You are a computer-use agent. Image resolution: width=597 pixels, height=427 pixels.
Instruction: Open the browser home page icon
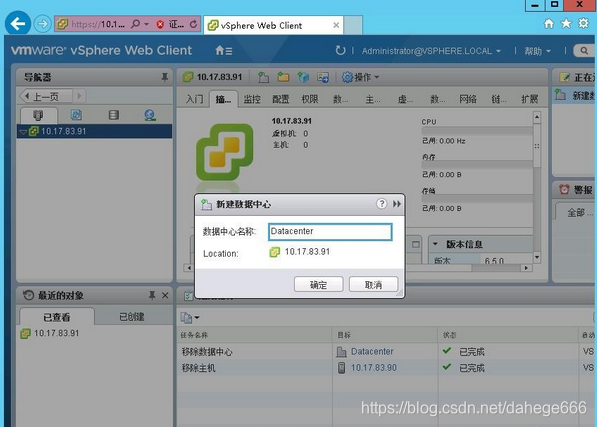549,24
